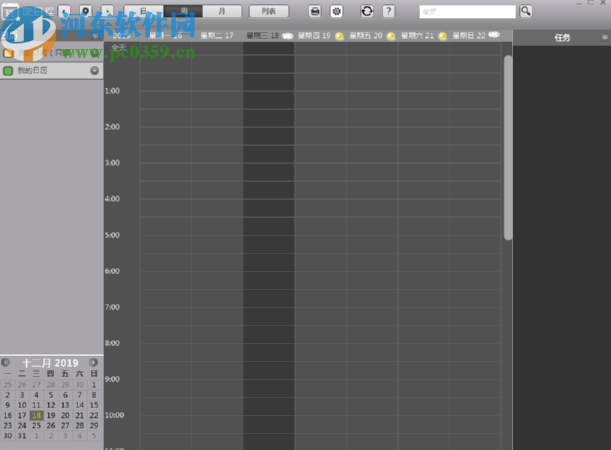
Task: Click the 十二月 2019 month title
Action: click(x=50, y=363)
